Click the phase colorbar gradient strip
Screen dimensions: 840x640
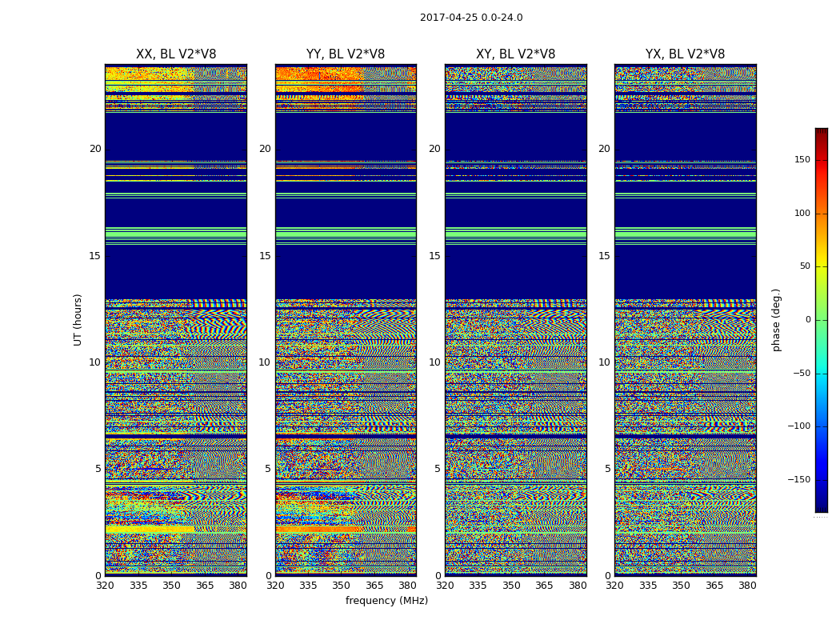[821, 320]
